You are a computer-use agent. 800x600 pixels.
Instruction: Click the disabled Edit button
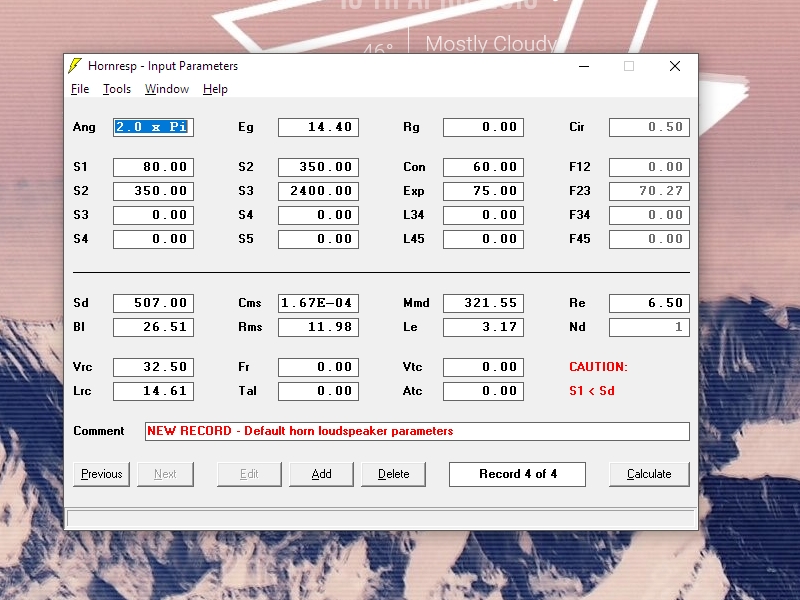pyautogui.click(x=249, y=474)
